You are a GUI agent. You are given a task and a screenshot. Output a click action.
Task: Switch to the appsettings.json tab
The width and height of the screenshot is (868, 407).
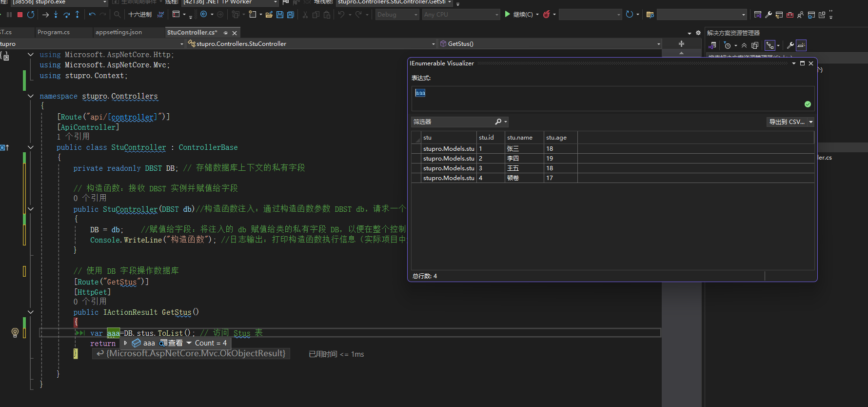pyautogui.click(x=118, y=32)
